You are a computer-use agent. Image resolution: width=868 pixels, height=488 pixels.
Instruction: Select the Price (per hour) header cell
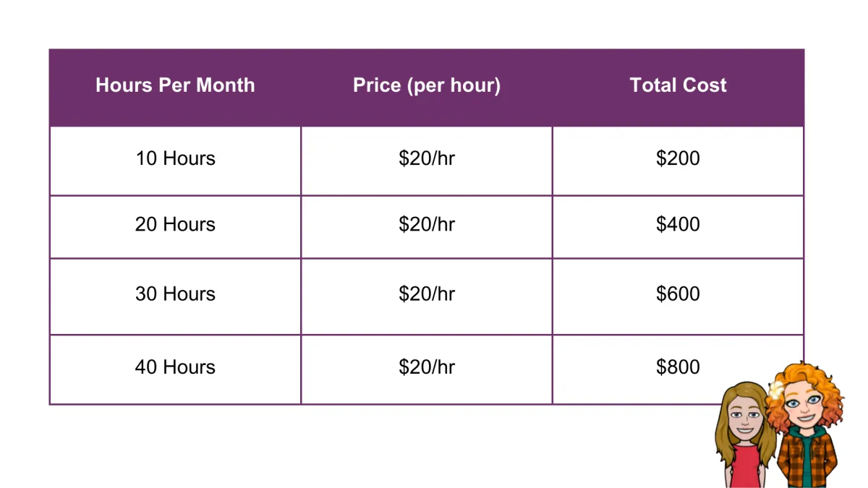[427, 85]
